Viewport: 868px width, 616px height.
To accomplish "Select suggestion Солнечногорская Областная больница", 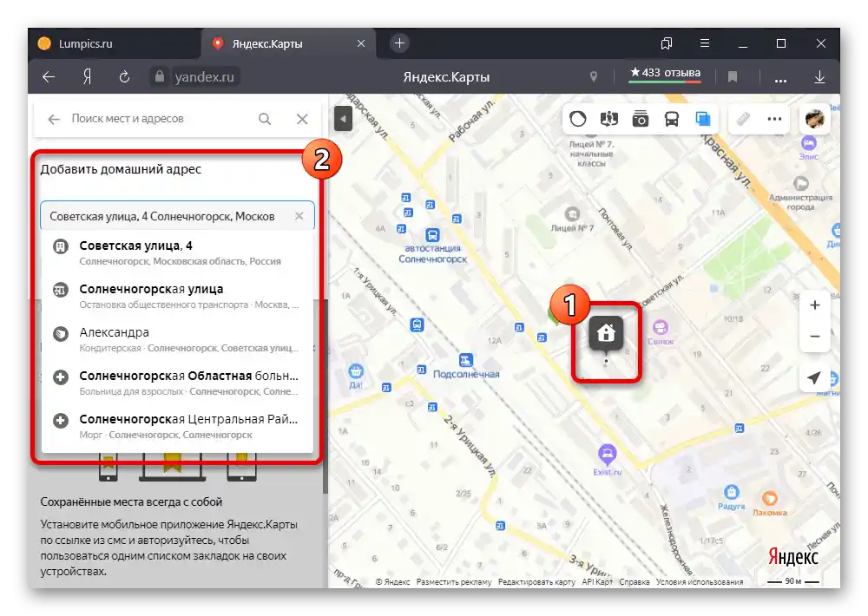I will [178, 383].
